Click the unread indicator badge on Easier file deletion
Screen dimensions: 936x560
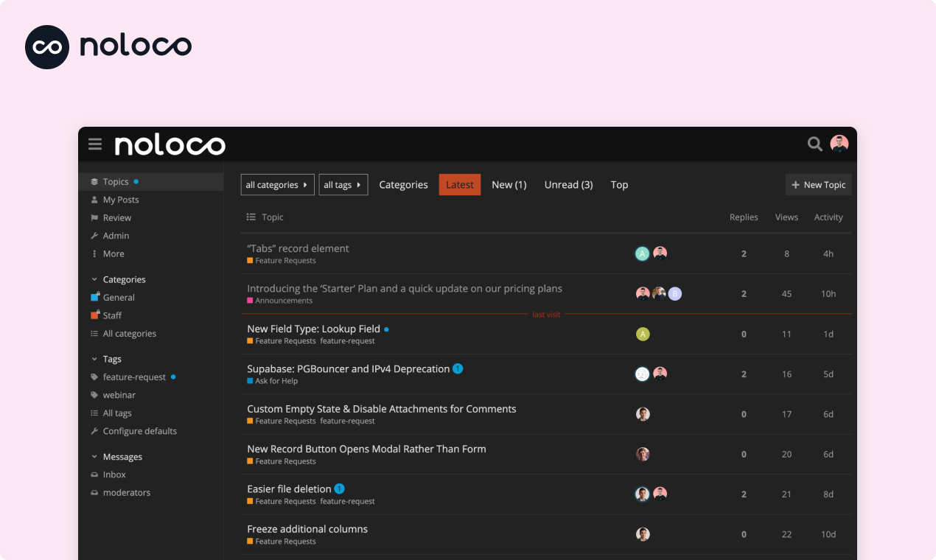click(339, 488)
